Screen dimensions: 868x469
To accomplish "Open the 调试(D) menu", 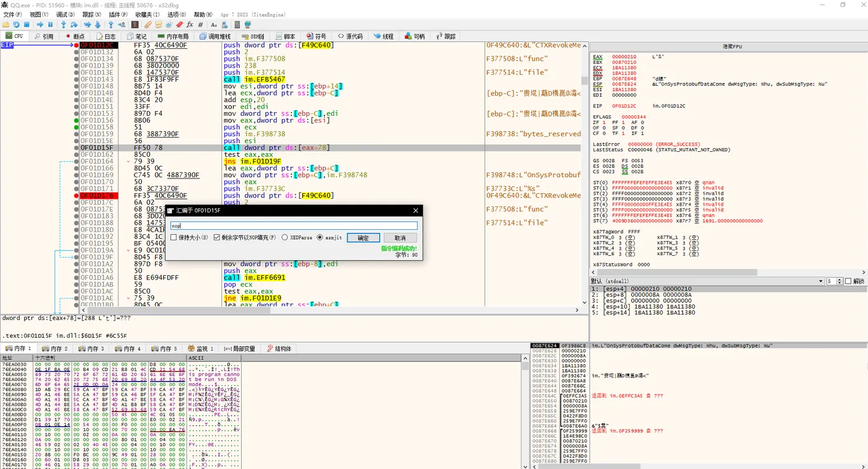I will point(65,14).
